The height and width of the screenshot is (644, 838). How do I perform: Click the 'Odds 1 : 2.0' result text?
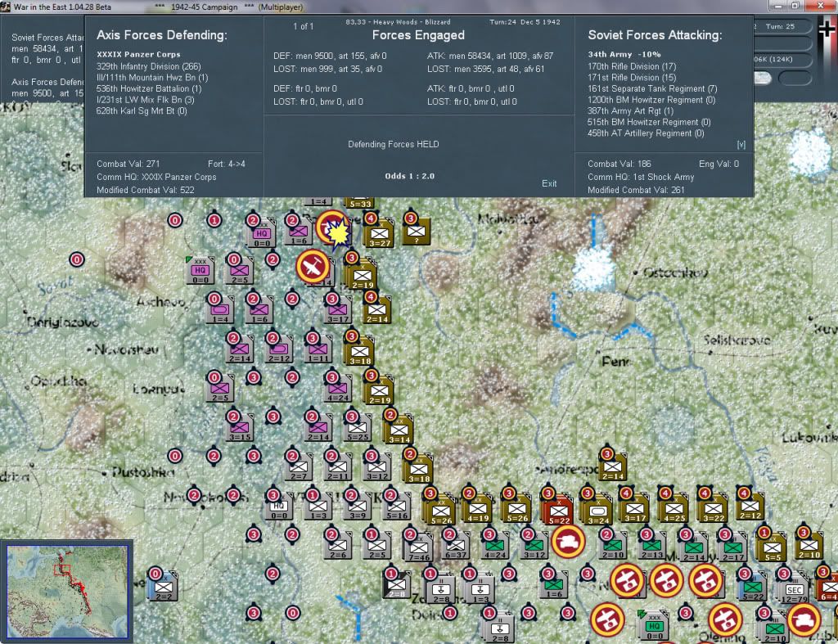coord(409,176)
